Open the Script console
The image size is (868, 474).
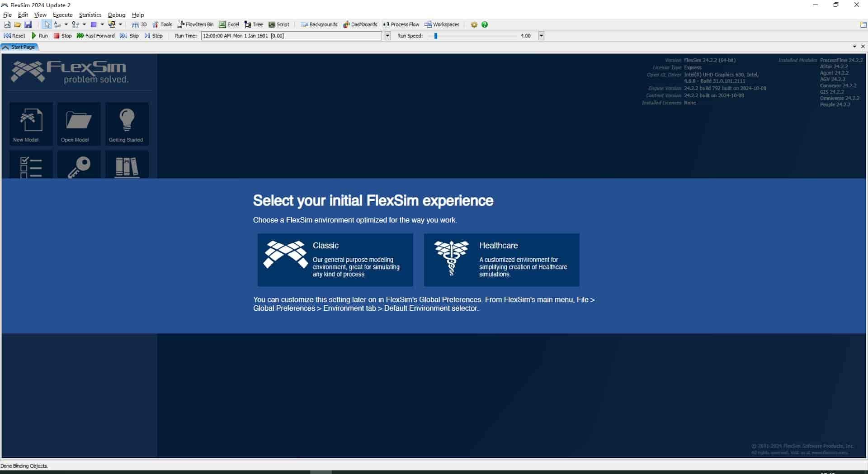(x=279, y=24)
